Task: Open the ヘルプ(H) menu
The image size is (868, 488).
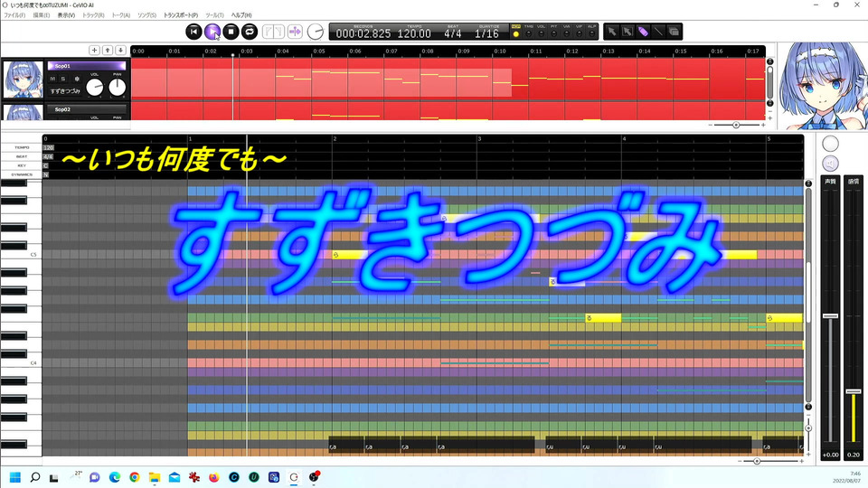Action: pos(241,15)
